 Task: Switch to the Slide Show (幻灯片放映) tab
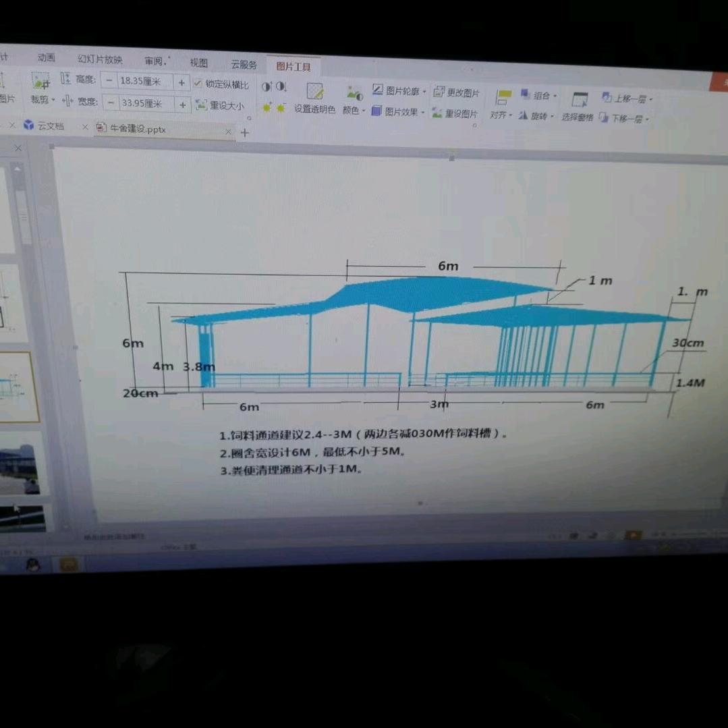click(100, 59)
